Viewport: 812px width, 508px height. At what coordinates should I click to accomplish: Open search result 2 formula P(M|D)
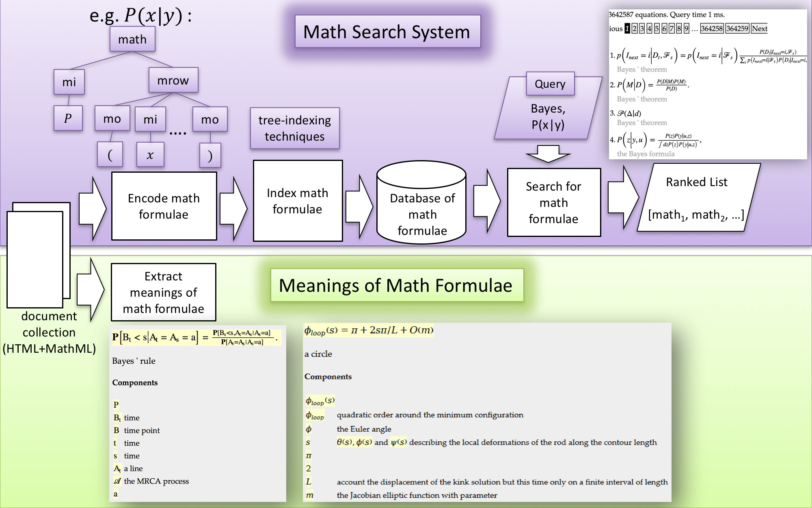(x=653, y=85)
